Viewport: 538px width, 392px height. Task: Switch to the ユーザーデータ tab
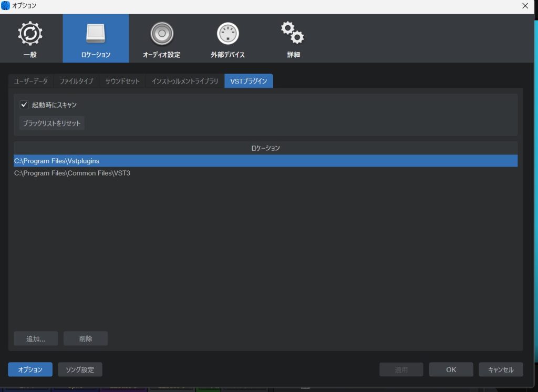pyautogui.click(x=31, y=81)
